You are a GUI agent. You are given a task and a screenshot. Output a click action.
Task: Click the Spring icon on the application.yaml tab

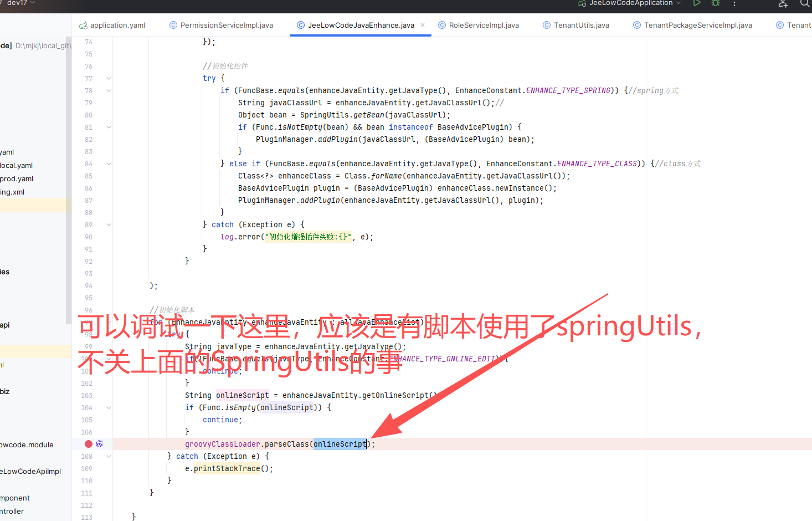click(x=83, y=25)
